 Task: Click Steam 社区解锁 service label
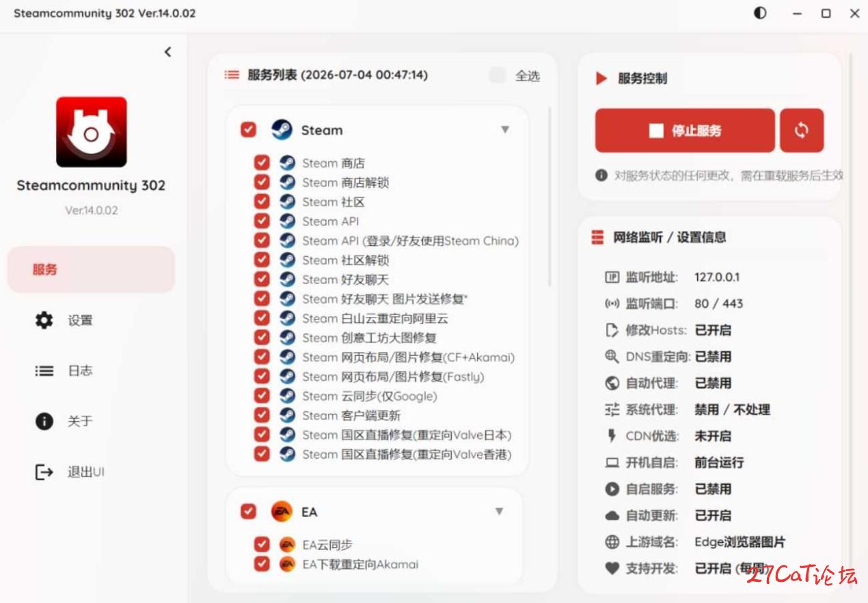[345, 260]
